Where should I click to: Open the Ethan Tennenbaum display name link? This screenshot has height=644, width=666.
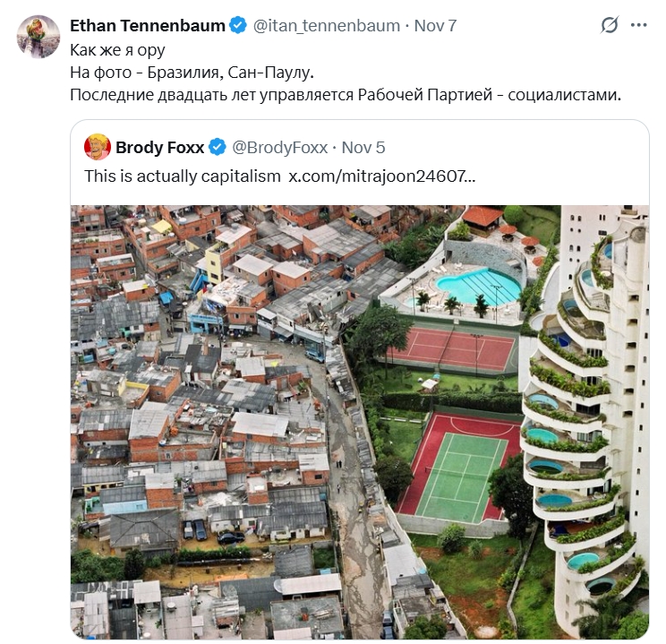click(x=148, y=26)
